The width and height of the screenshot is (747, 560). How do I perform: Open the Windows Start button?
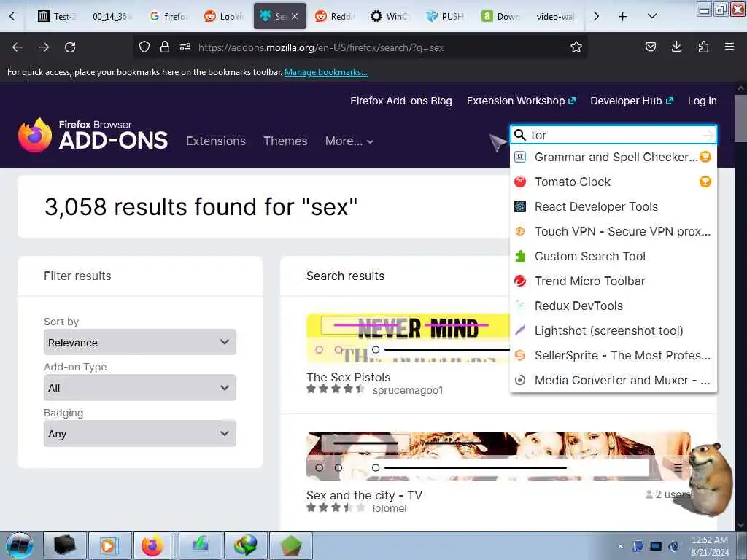tap(19, 545)
